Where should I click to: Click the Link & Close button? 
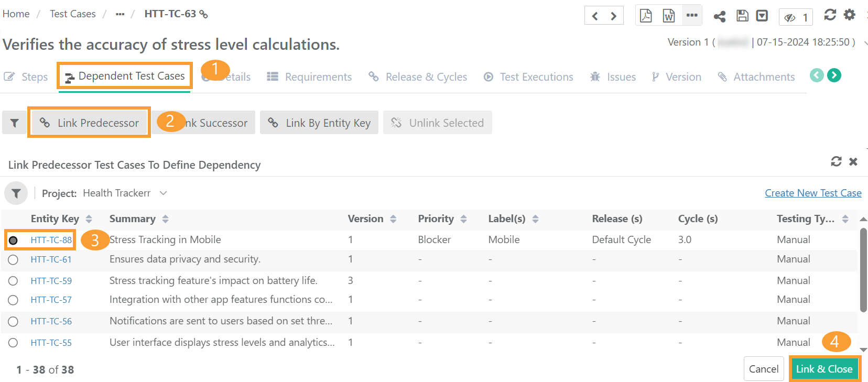point(824,369)
